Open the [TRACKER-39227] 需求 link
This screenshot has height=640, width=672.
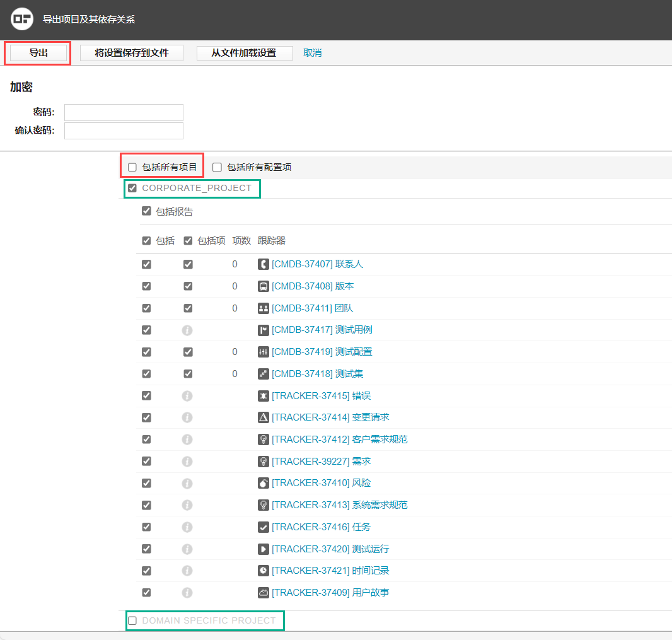click(x=321, y=462)
